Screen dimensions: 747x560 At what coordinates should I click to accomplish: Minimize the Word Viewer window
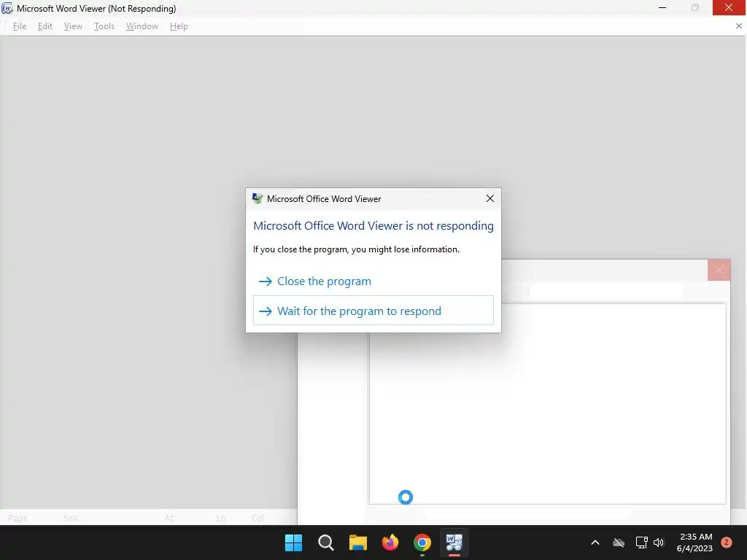(x=662, y=8)
